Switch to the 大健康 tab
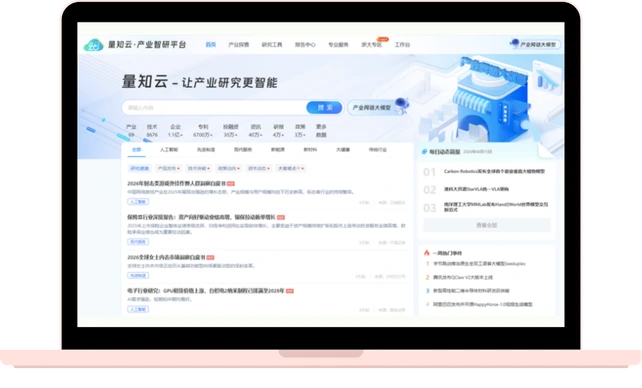 click(343, 150)
